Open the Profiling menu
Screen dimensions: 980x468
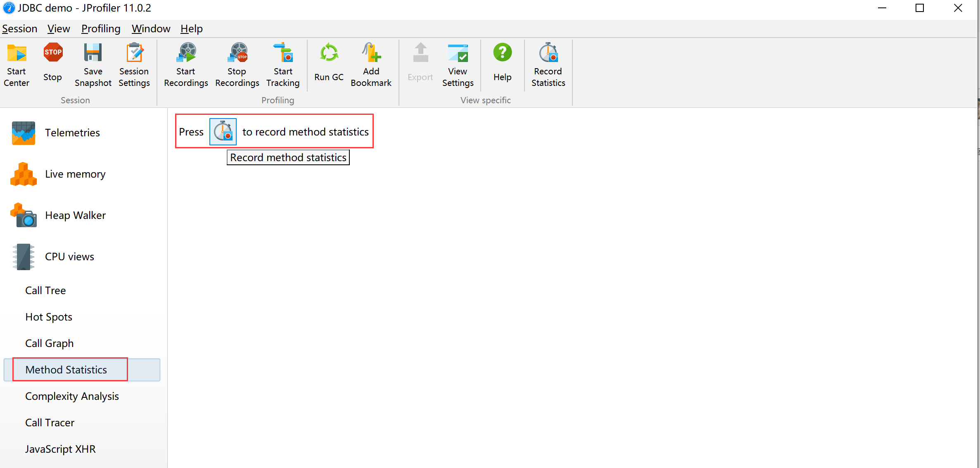point(101,29)
